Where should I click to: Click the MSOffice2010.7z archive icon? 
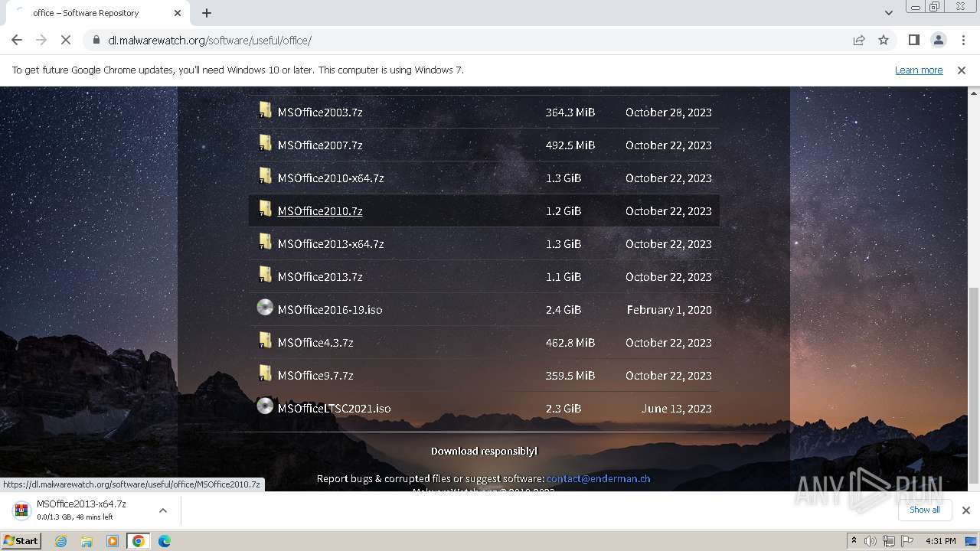[x=265, y=209]
